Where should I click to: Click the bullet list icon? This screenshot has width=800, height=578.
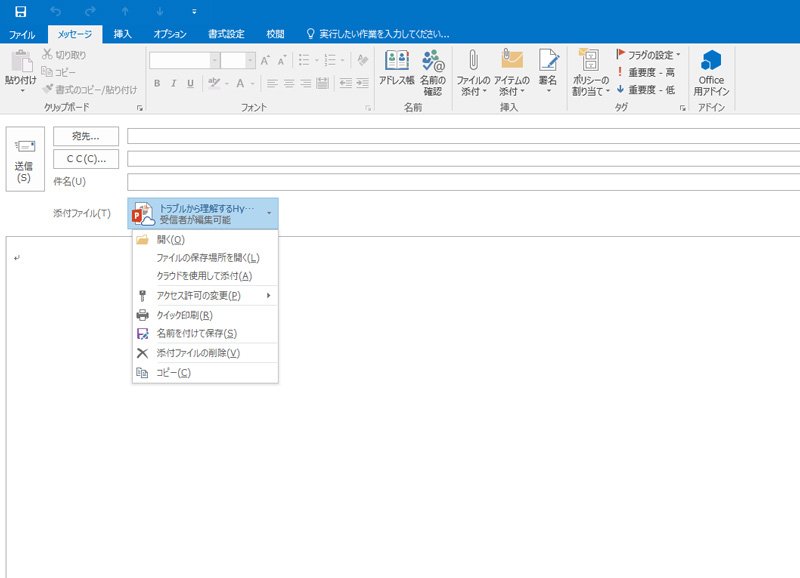tap(304, 60)
